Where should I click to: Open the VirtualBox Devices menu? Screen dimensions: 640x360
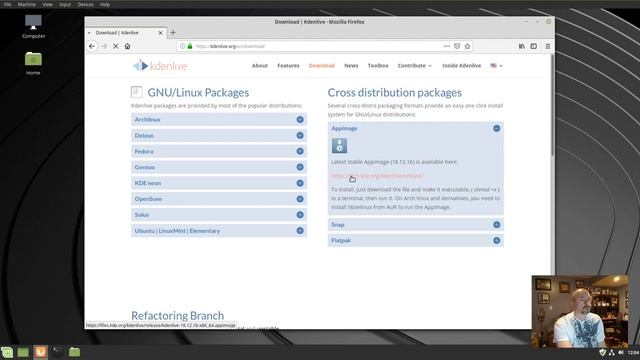pyautogui.click(x=85, y=4)
